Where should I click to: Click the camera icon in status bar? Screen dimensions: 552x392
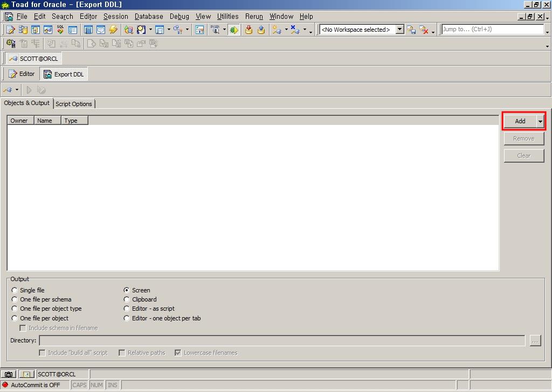click(9, 374)
